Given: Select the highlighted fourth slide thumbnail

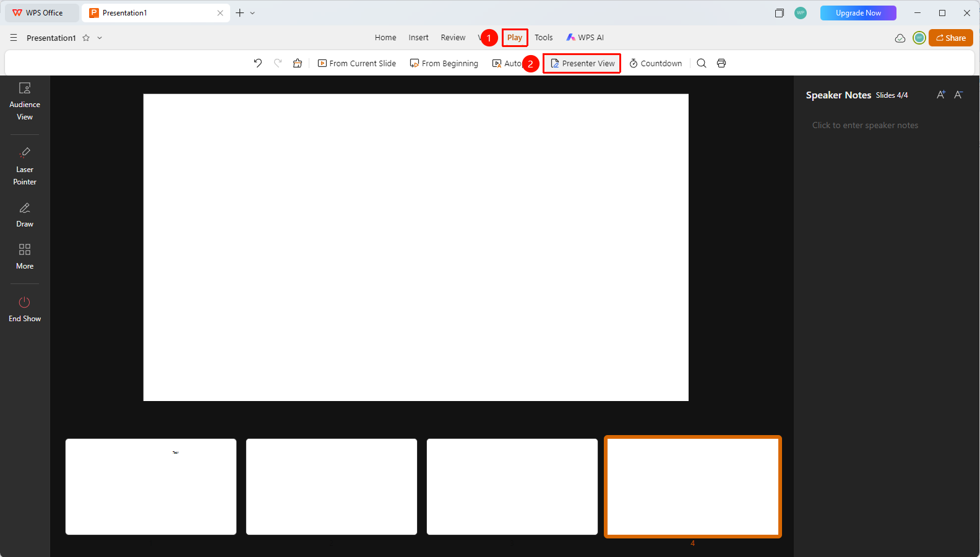Looking at the screenshot, I should tap(693, 486).
